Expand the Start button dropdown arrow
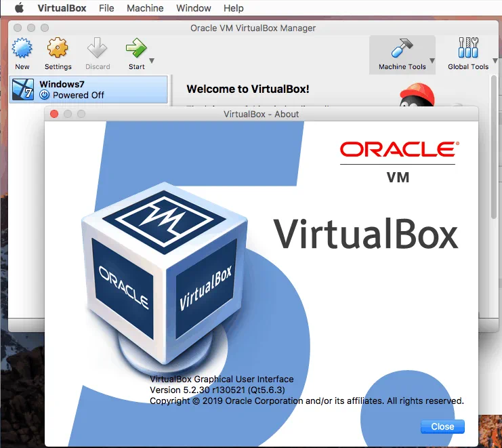 tap(152, 61)
